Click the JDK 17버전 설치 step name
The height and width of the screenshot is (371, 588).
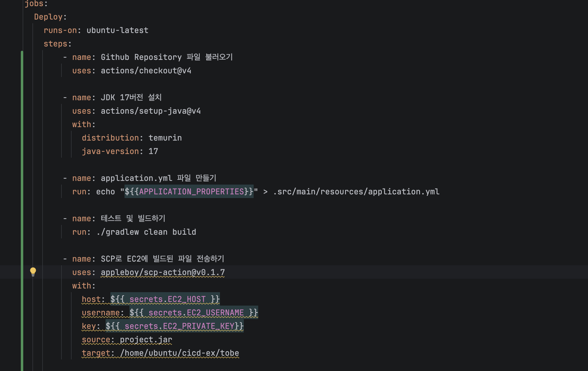(131, 97)
